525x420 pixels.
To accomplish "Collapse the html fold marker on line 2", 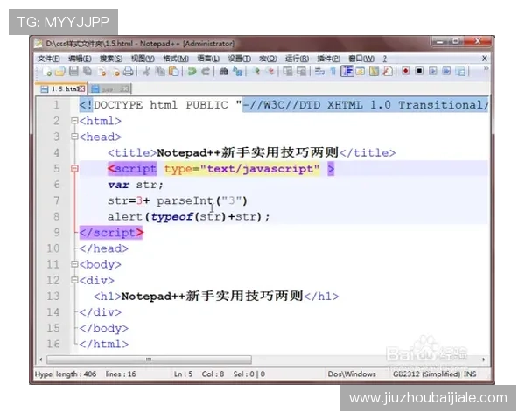I will tap(74, 121).
